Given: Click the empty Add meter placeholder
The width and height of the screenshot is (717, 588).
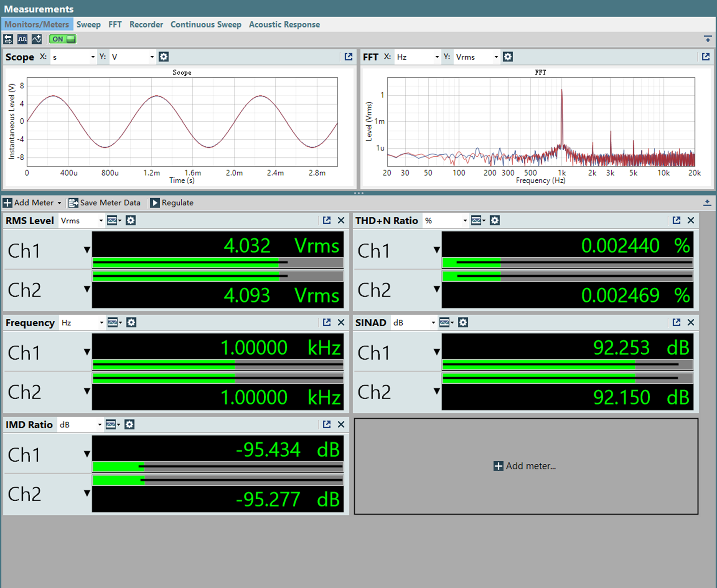Looking at the screenshot, I should pyautogui.click(x=525, y=466).
